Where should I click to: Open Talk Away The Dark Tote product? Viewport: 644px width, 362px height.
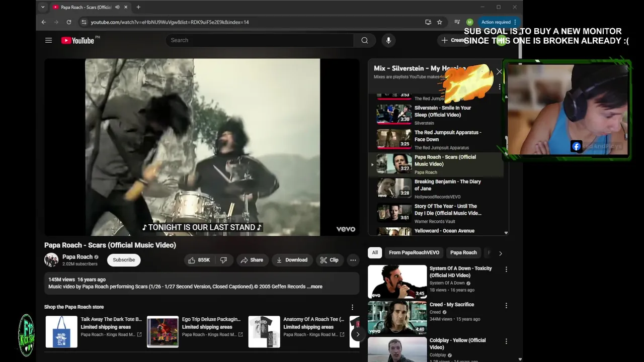click(x=95, y=332)
